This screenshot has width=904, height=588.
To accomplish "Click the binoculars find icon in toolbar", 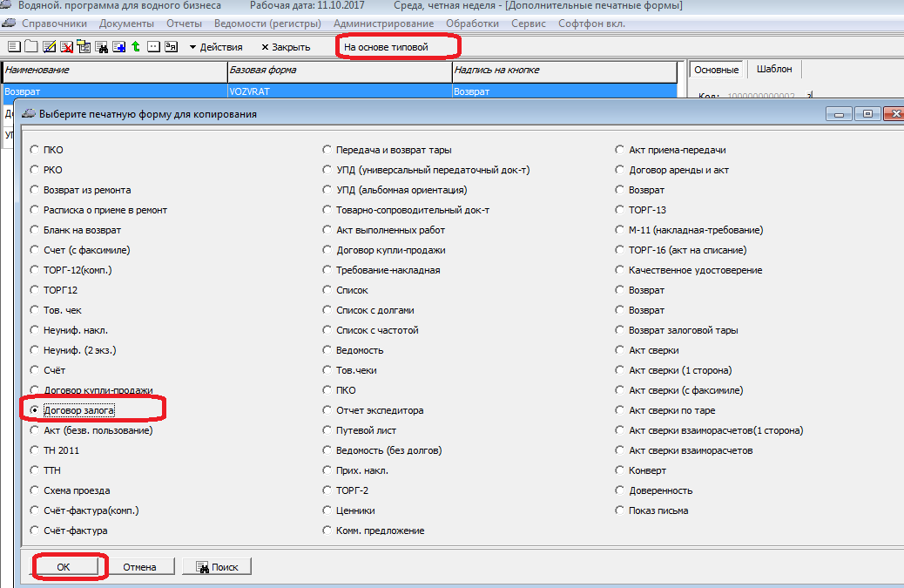I will point(101,46).
